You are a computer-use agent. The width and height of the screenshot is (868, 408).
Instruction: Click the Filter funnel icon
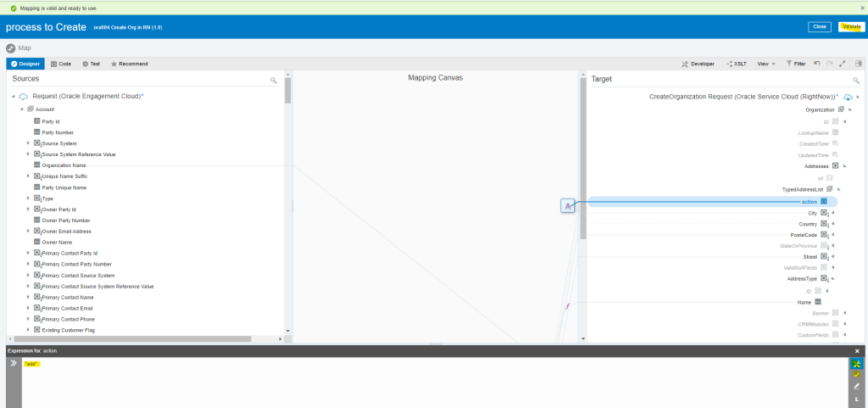point(794,64)
